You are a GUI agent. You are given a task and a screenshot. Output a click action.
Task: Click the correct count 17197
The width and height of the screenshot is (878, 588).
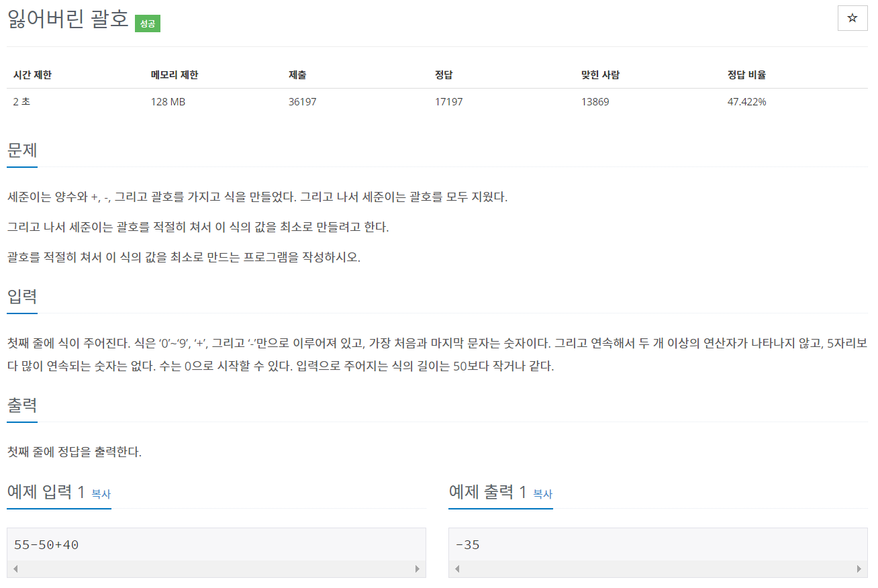pos(449,102)
